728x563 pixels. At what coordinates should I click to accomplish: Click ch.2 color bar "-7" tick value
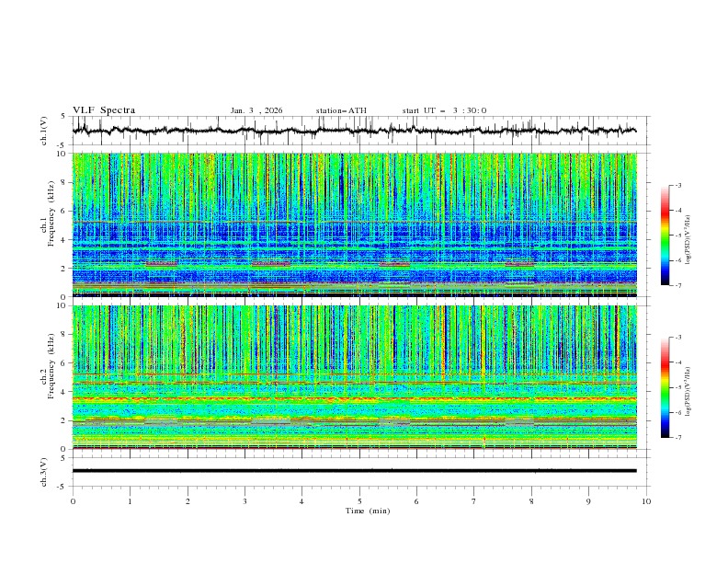pyautogui.click(x=678, y=438)
